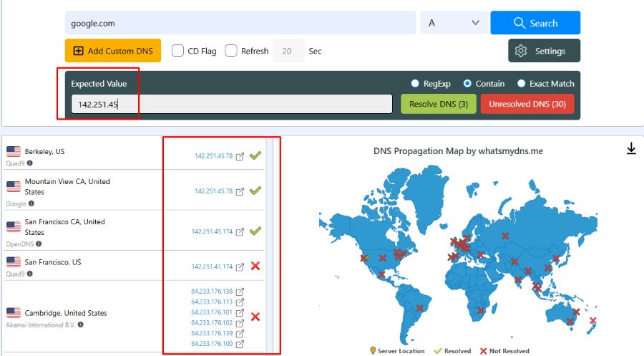The width and height of the screenshot is (644, 356).
Task: Click red X for San Francisco, US row
Action: coord(255,266)
